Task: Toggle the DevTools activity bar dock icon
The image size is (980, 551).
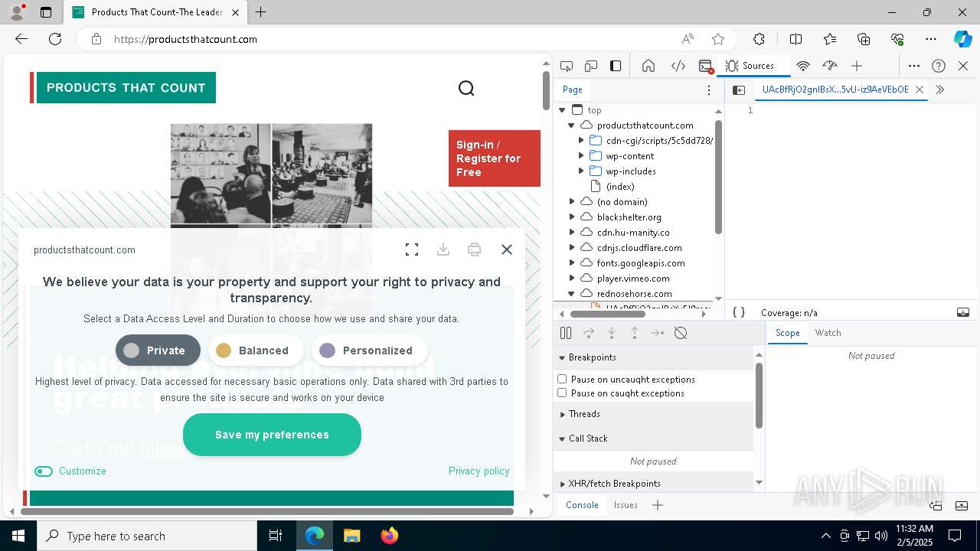Action: click(x=616, y=66)
